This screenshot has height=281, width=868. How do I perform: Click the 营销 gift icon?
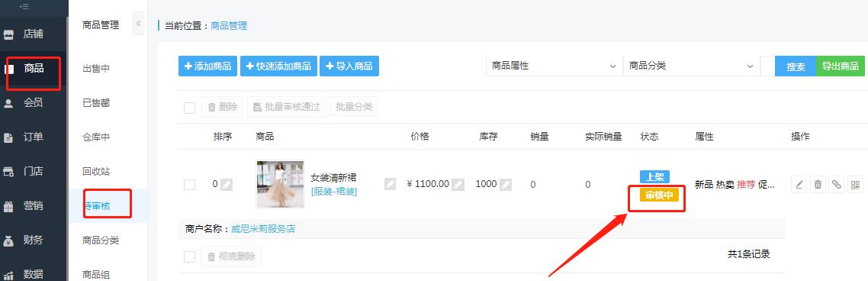pyautogui.click(x=9, y=207)
